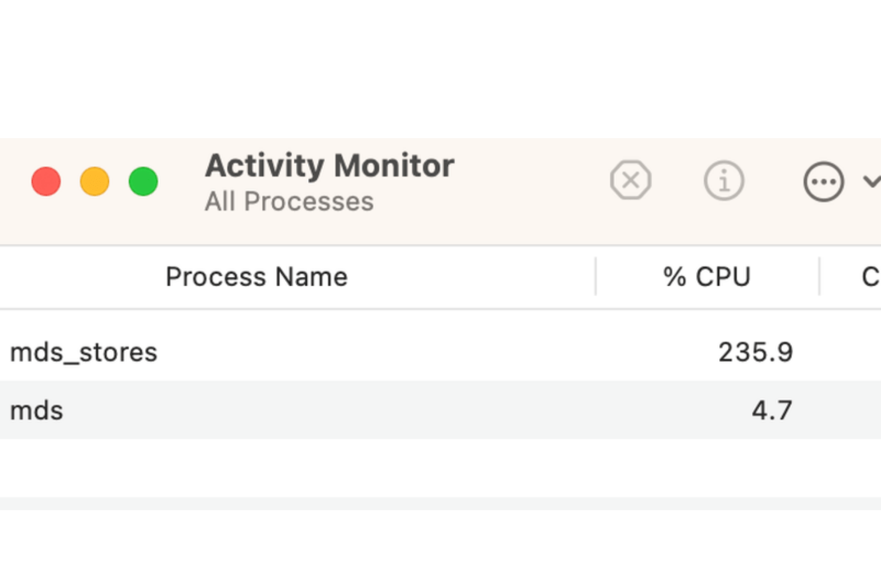
Task: Click the Activity Monitor window title
Action: coord(330,166)
